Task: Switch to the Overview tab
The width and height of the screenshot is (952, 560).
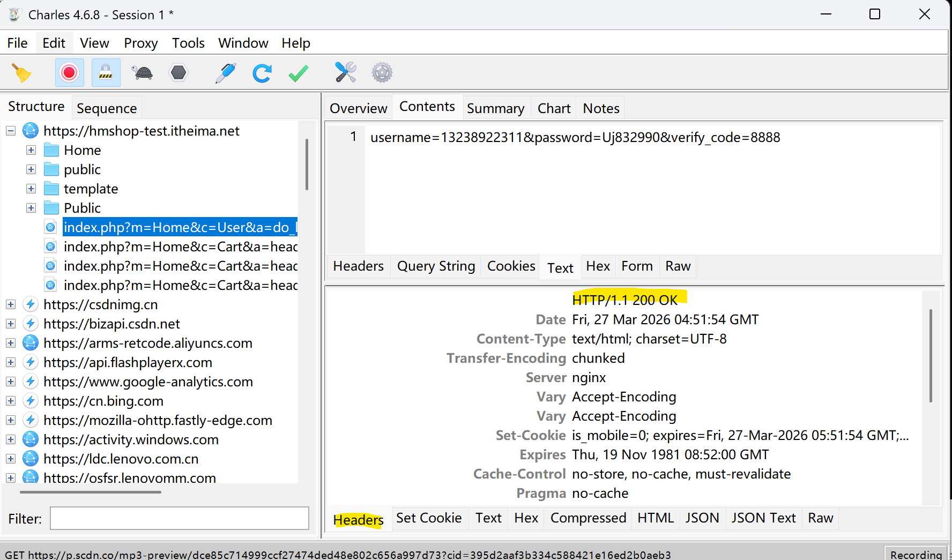Action: click(358, 108)
